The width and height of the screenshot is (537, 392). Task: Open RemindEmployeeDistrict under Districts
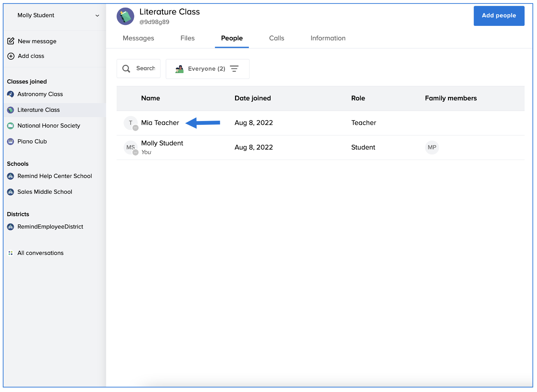(x=50, y=227)
